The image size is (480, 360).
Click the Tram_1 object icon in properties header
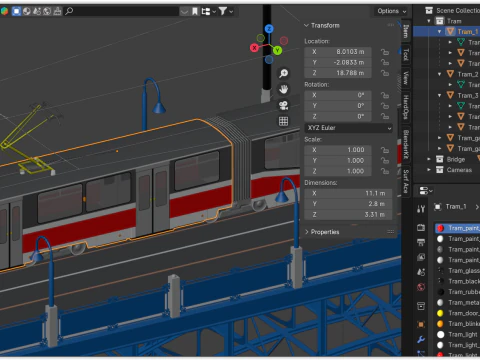point(438,207)
